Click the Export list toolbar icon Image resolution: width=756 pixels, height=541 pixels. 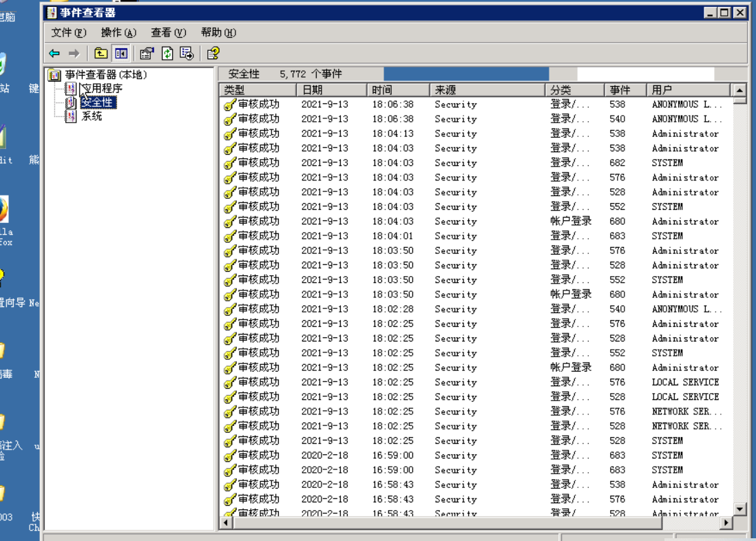(187, 53)
